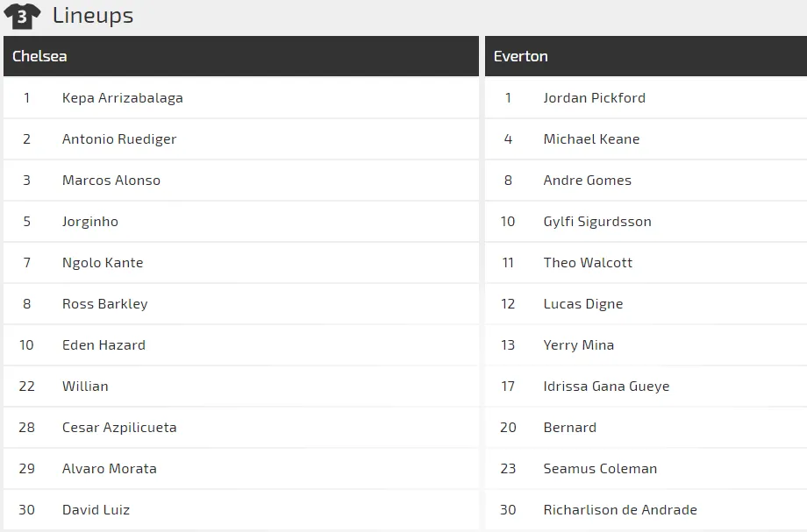Open Jordan Pickford's player profile

coord(594,97)
